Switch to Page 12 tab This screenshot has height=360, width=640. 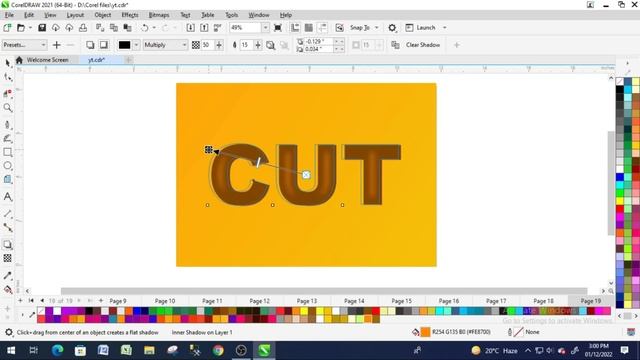260,301
